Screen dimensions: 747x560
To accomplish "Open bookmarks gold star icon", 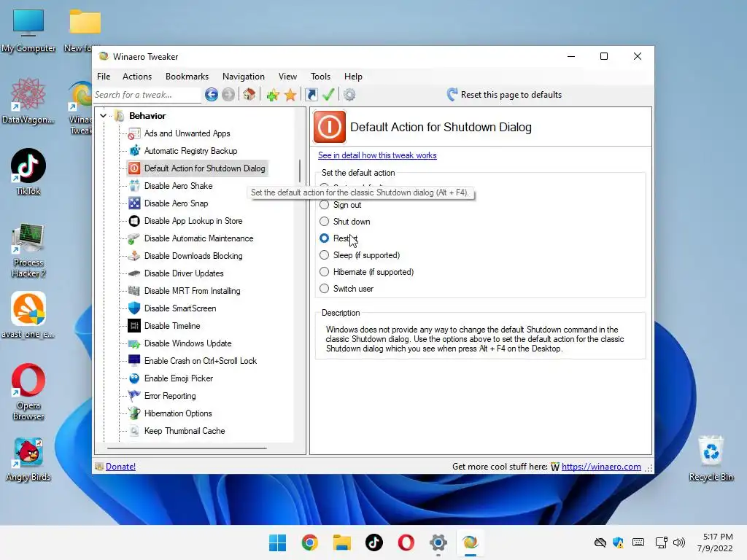I will click(x=290, y=95).
